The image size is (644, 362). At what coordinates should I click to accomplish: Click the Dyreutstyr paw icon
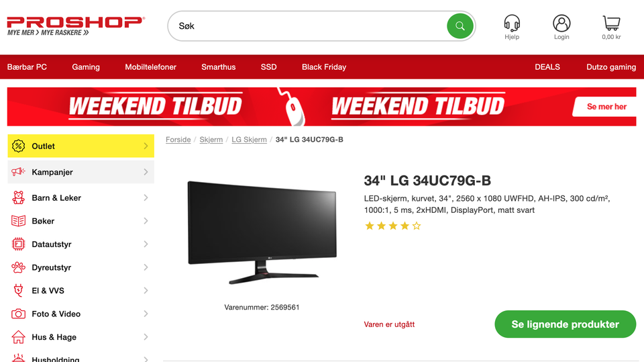tap(18, 267)
